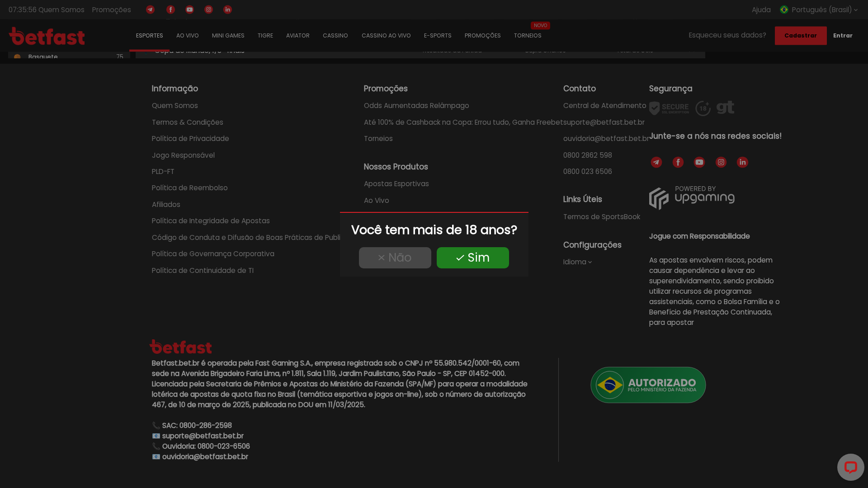Open the footer LinkedIn social icon
Image resolution: width=868 pixels, height=488 pixels.
coord(742,162)
